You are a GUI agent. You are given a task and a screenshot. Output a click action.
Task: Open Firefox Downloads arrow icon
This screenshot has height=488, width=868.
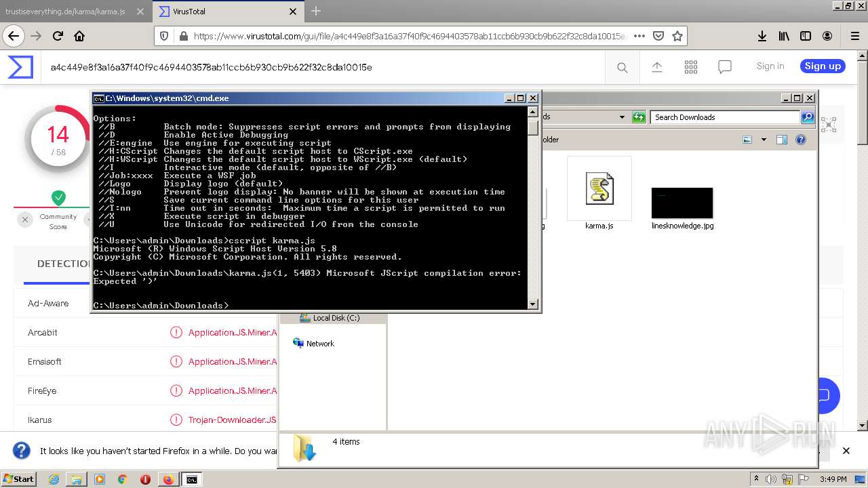coord(762,36)
